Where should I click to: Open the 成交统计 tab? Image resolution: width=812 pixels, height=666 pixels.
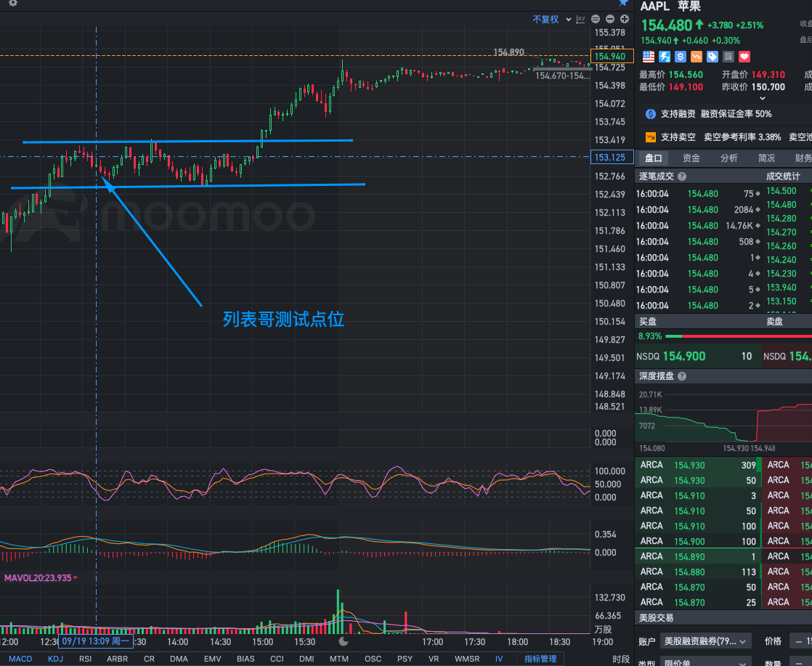[783, 176]
